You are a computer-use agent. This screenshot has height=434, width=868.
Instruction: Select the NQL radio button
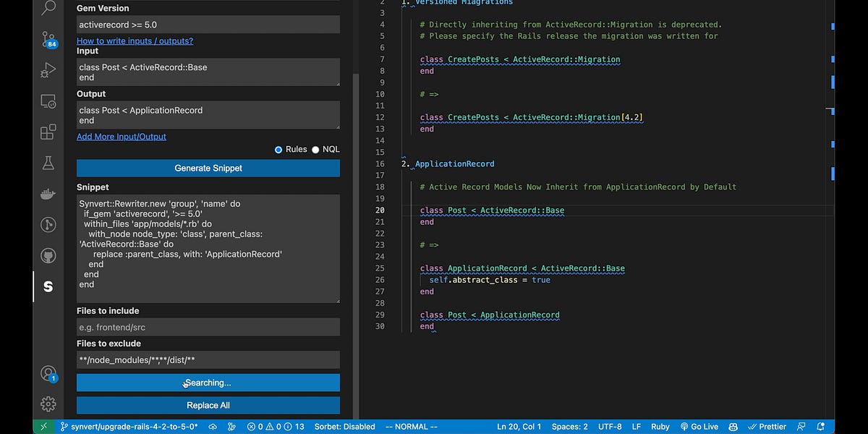(x=315, y=149)
